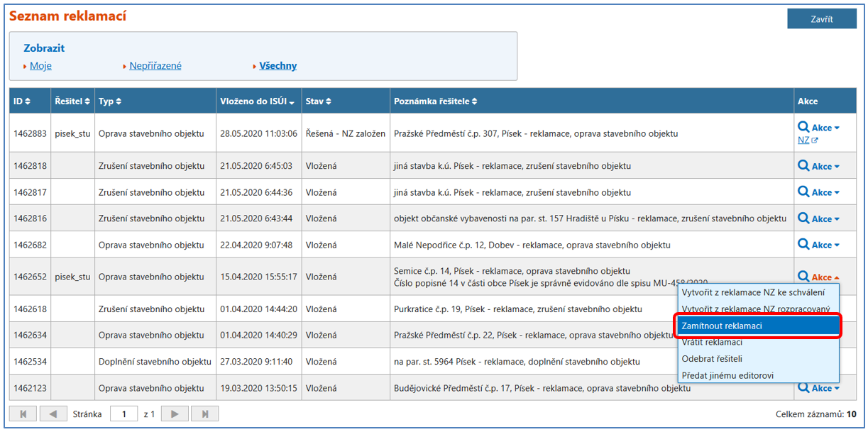The image size is (868, 432).
Task: Collapse the open Akce menu for 1462652
Action: click(x=825, y=277)
